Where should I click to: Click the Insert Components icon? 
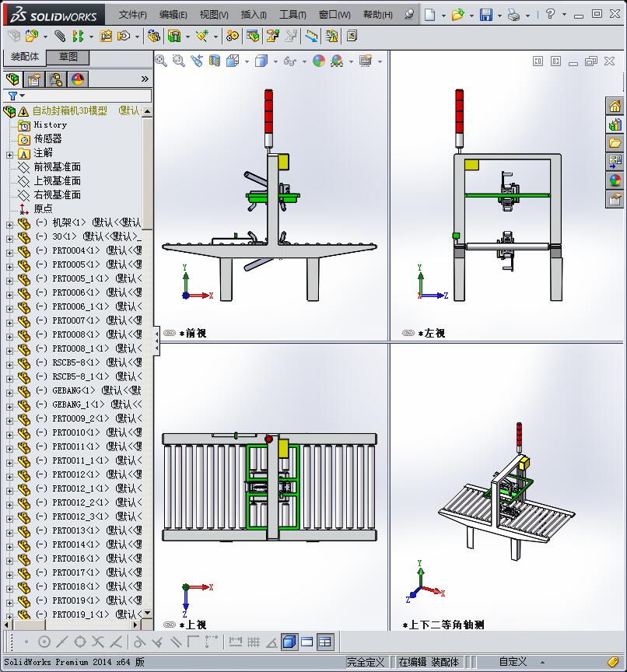coord(32,36)
